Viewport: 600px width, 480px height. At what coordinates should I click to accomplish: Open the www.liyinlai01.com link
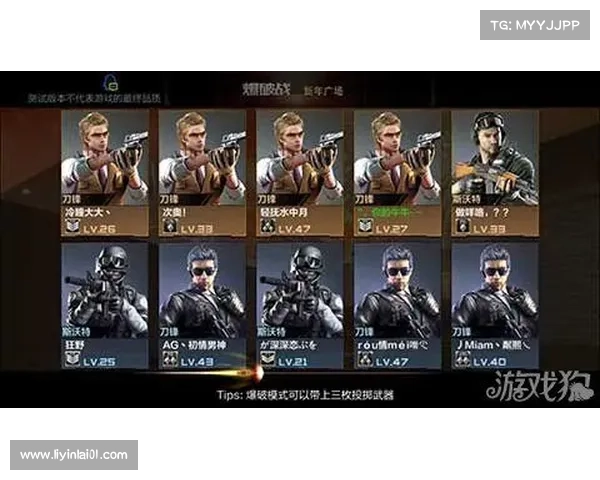coord(74,455)
